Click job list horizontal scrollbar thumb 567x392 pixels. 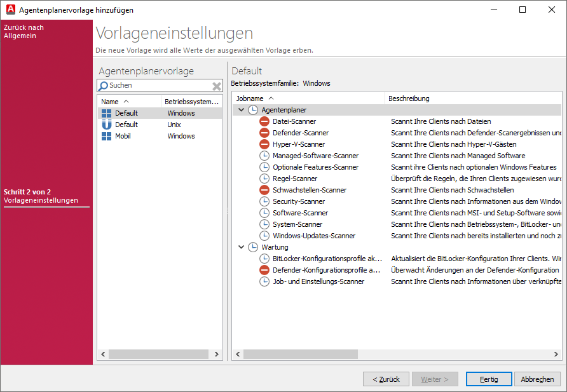[x=301, y=354]
